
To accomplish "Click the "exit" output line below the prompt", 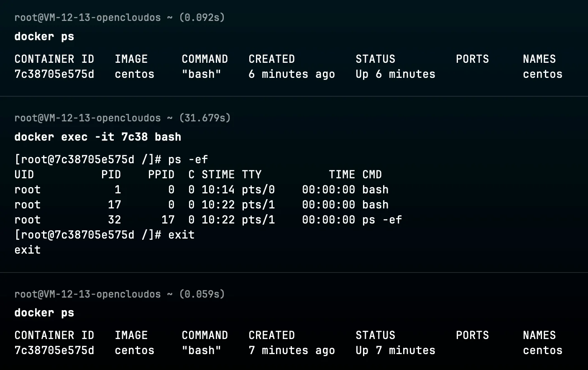I will click(28, 250).
